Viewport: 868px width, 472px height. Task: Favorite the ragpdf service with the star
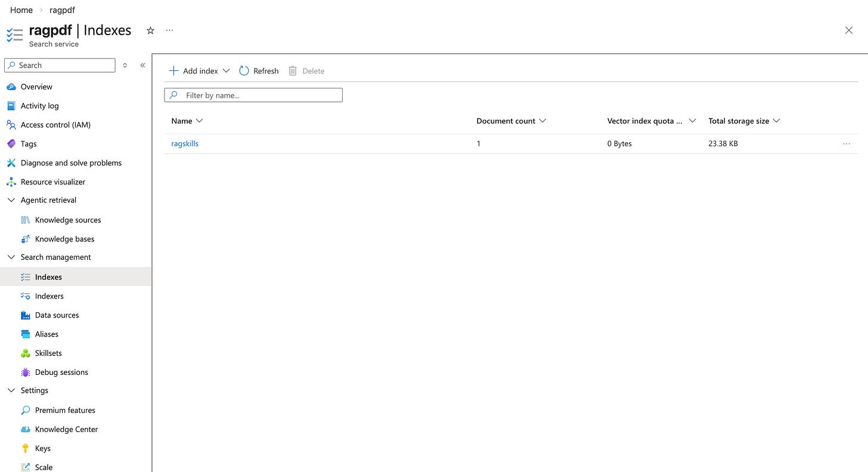point(150,30)
